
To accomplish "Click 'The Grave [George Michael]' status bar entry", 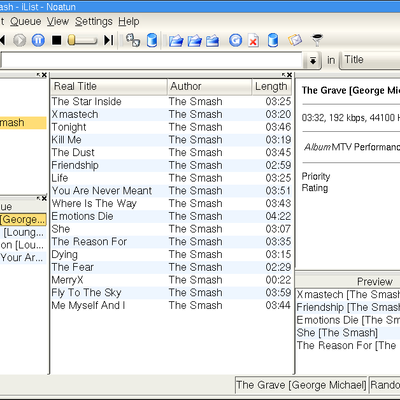I will click(x=301, y=385).
